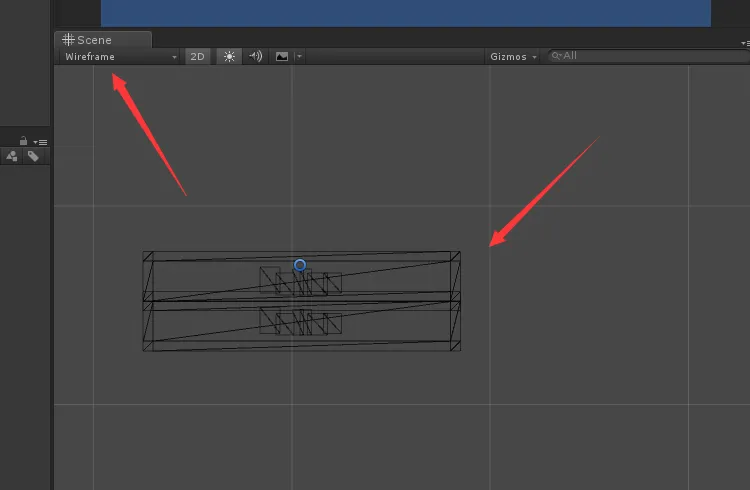Toggle scene effects image icon

[x=282, y=56]
